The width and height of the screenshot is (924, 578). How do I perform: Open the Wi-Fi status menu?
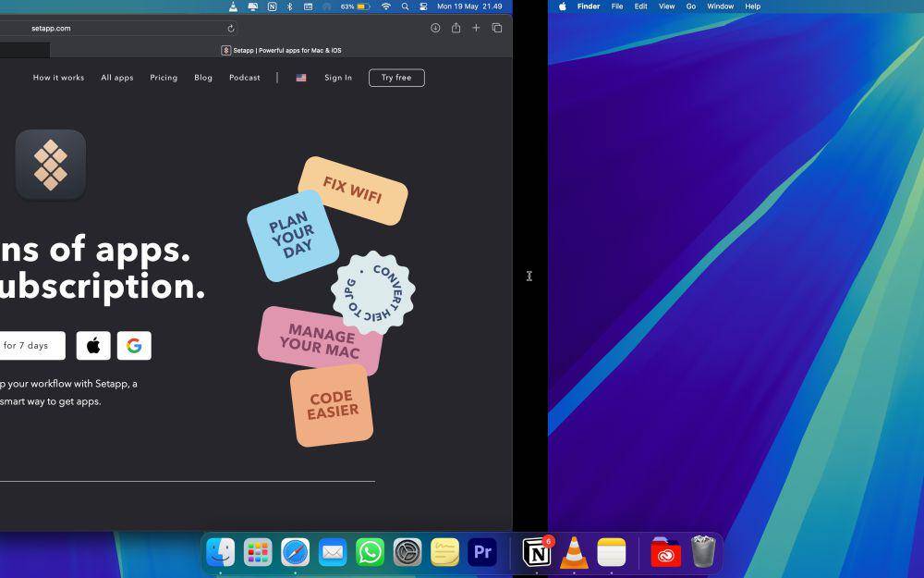click(386, 6)
